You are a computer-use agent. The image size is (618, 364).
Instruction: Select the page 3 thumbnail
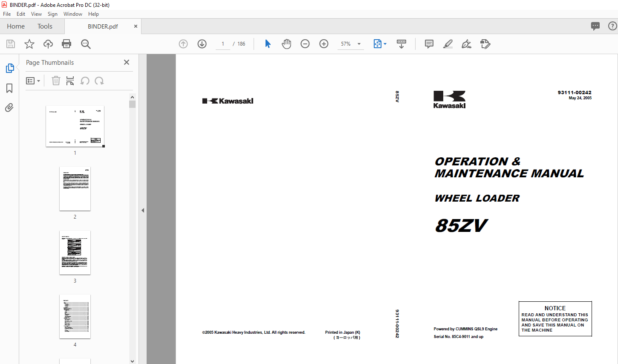click(75, 253)
